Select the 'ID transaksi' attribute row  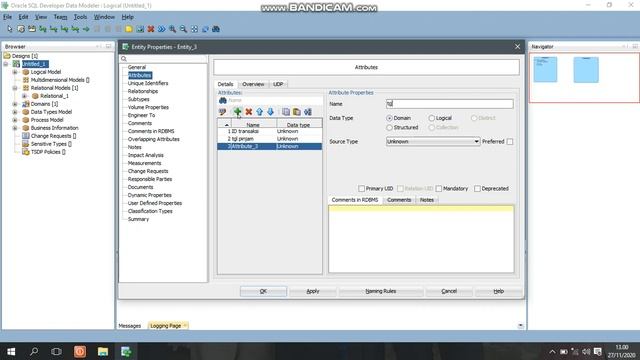pyautogui.click(x=270, y=131)
